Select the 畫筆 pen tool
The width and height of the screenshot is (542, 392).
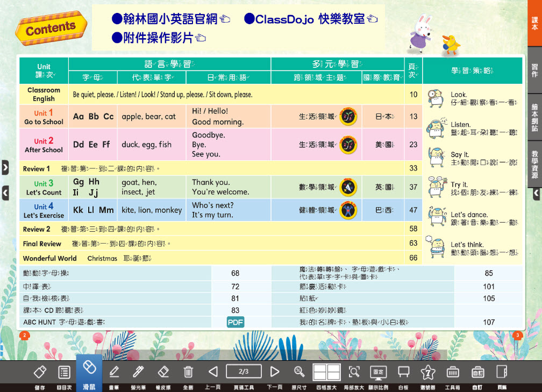click(114, 372)
